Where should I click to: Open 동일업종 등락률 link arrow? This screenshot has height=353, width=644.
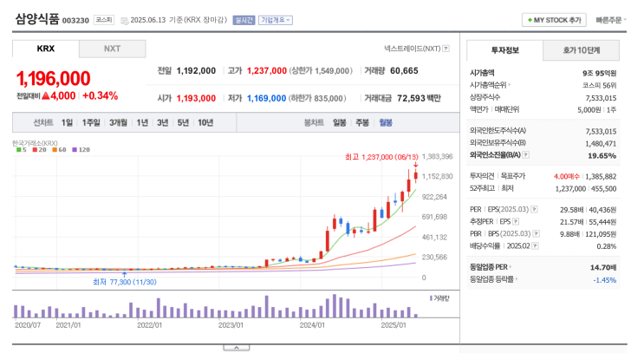click(x=517, y=279)
